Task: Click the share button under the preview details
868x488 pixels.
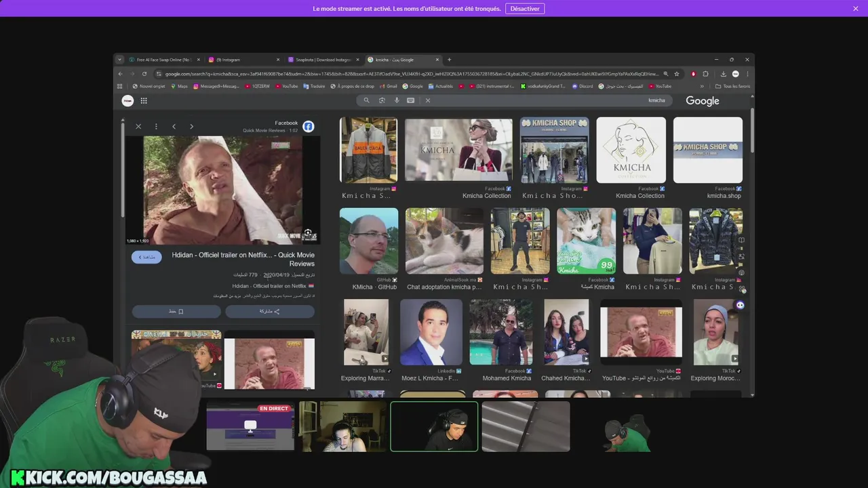Action: [x=270, y=311]
